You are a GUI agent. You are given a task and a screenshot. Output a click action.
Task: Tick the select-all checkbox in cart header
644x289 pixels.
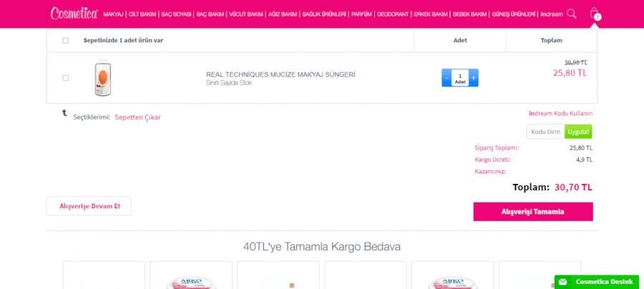tap(66, 41)
